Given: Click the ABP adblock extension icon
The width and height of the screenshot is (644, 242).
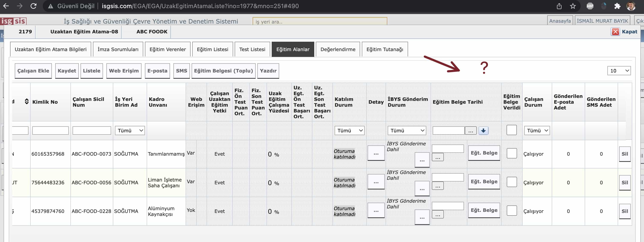Looking at the screenshot, I should click(590, 6).
